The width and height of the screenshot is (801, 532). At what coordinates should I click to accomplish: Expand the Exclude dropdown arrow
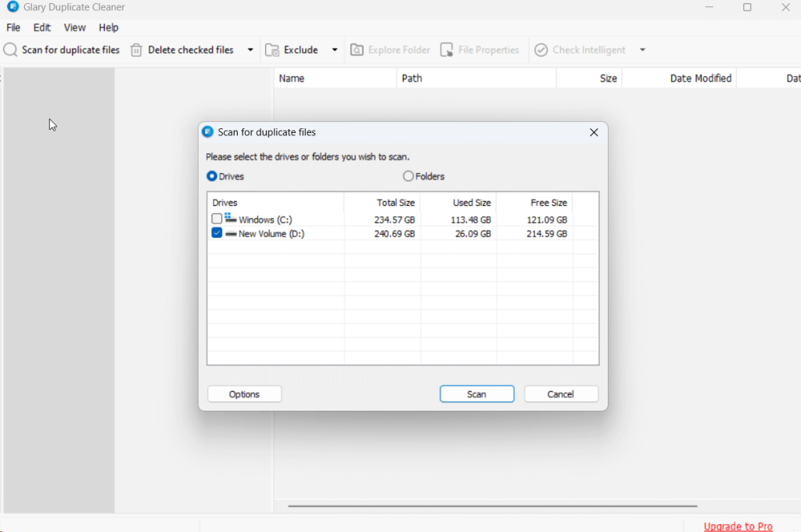click(x=335, y=50)
